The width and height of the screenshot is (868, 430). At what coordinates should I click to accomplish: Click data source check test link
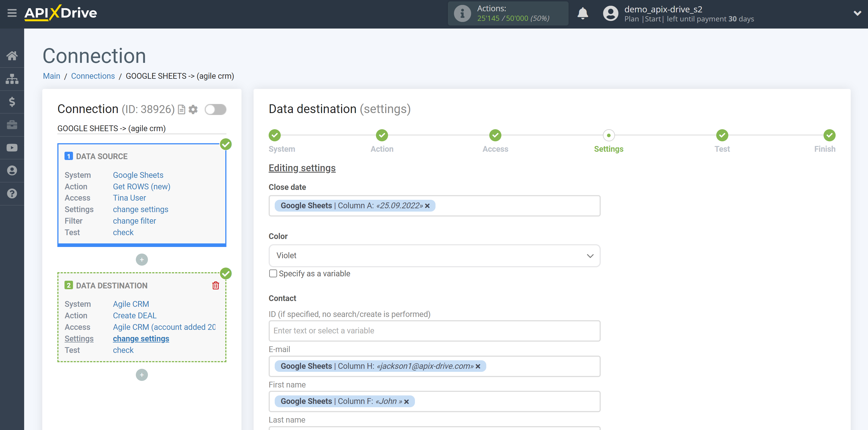pos(123,232)
